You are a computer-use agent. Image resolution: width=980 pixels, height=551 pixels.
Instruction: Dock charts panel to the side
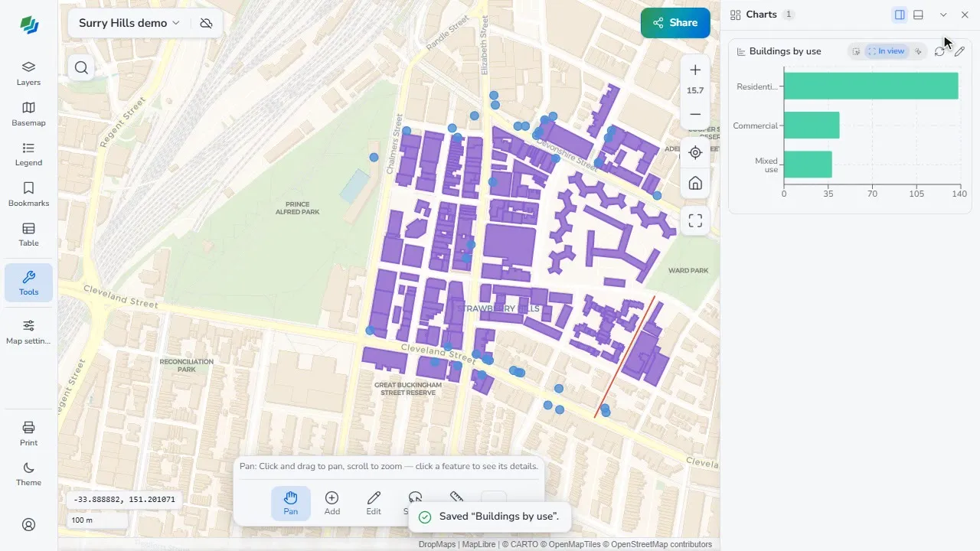900,15
